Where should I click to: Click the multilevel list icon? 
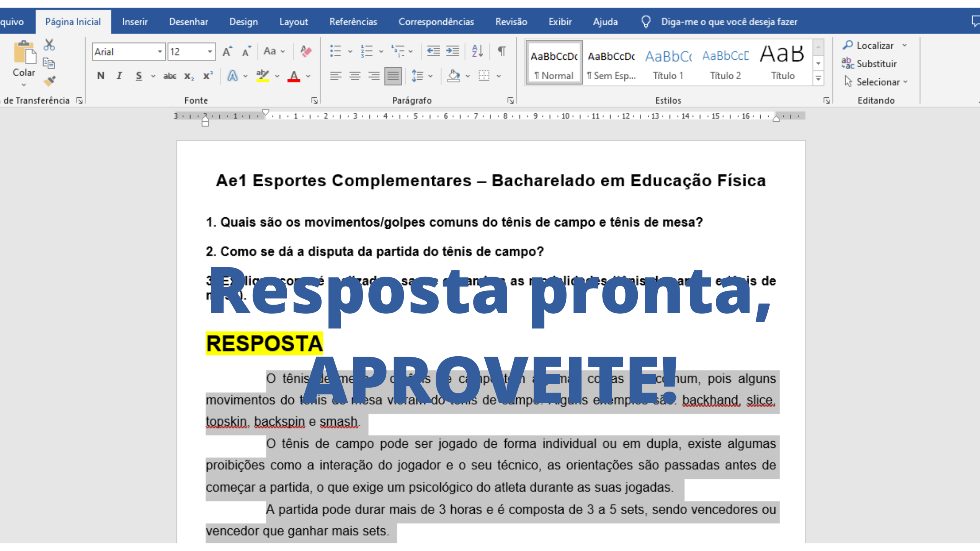(398, 51)
